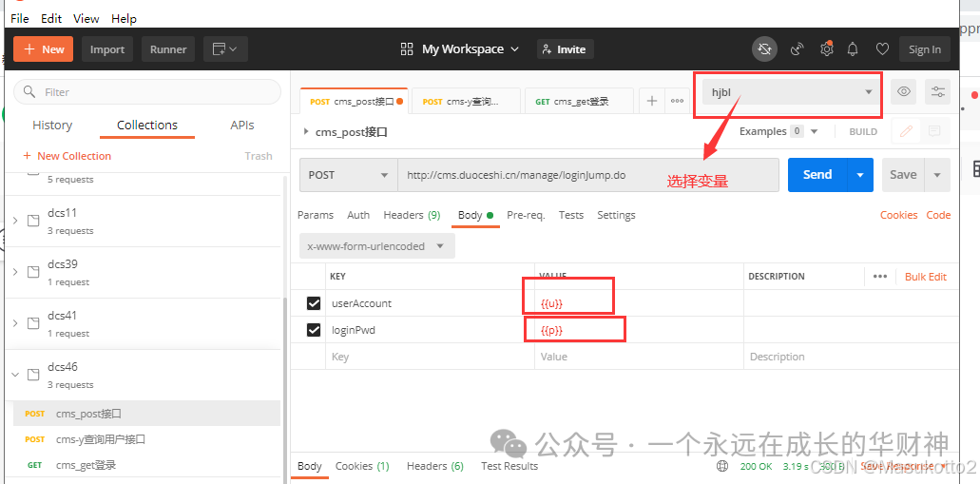Add a new request tab with plus
This screenshot has height=484, width=980.
[x=652, y=101]
